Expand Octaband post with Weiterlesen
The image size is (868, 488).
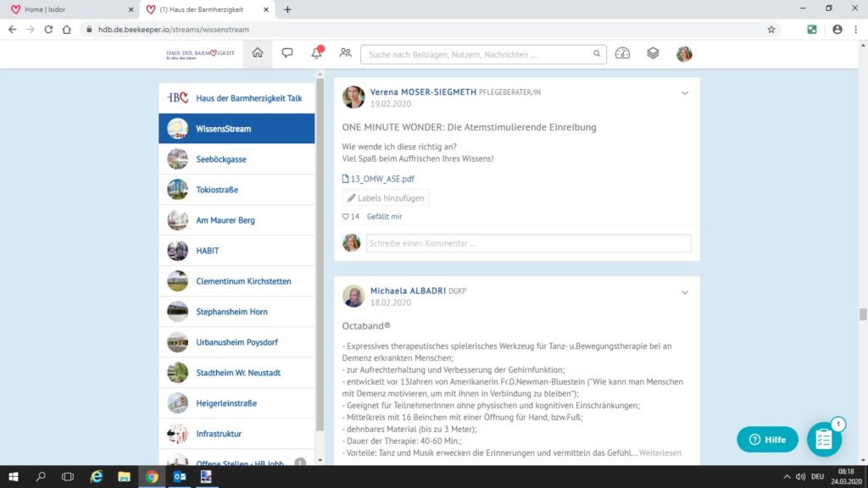click(660, 453)
